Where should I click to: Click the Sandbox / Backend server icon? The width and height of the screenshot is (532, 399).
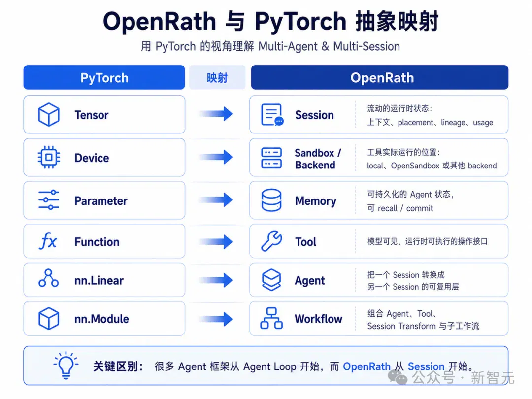point(271,158)
